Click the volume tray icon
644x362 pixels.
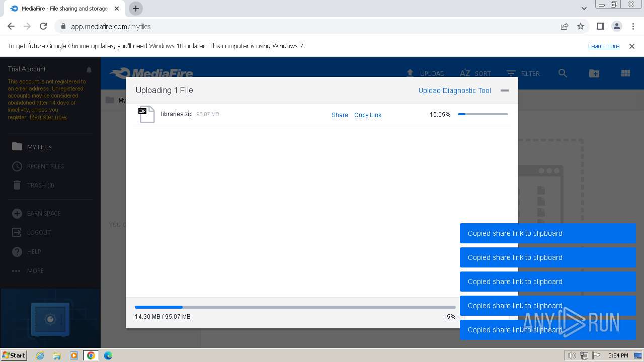point(572,355)
